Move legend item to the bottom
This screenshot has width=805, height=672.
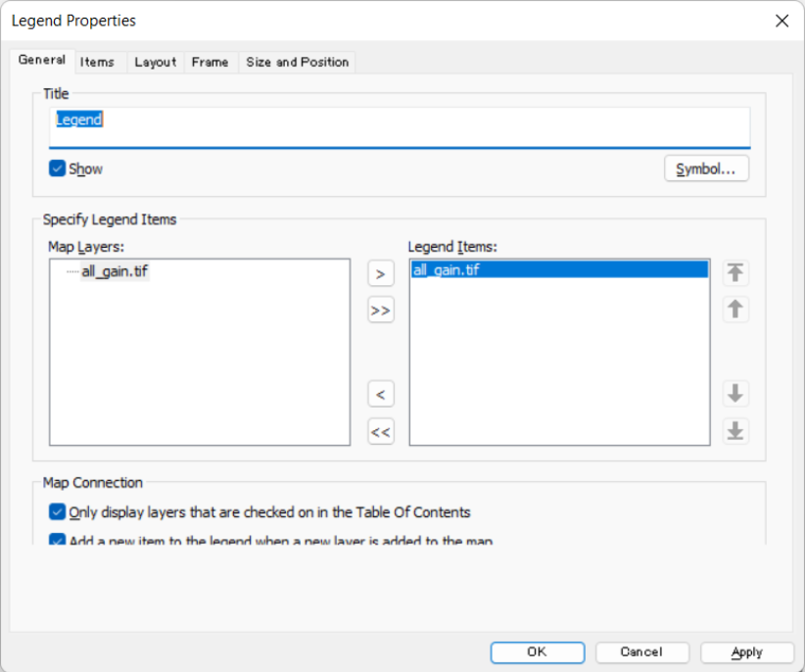coord(735,431)
